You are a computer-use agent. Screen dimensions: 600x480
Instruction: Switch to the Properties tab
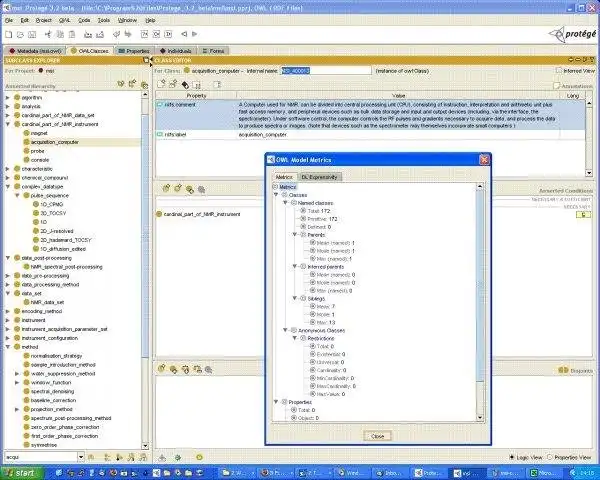click(x=134, y=51)
